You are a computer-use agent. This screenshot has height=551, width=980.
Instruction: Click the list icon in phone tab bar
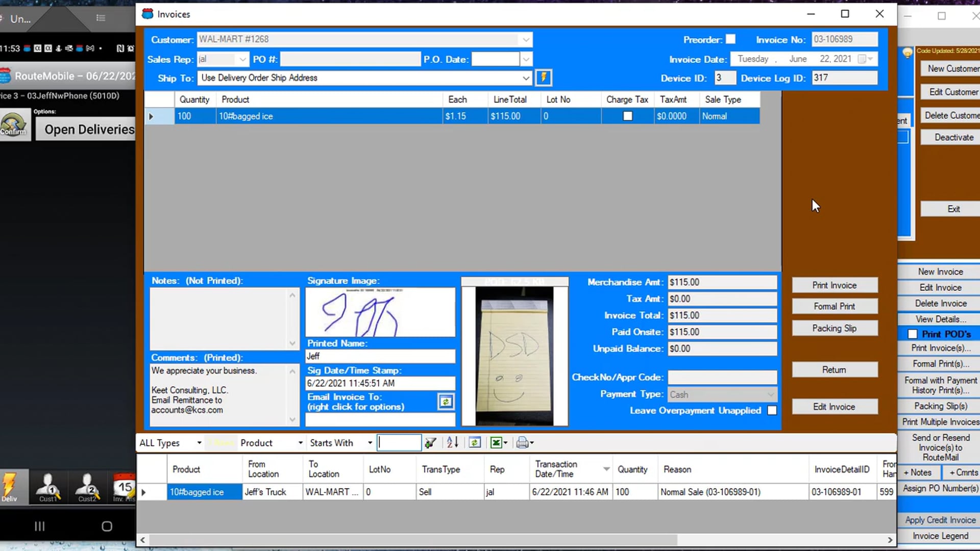101,18
